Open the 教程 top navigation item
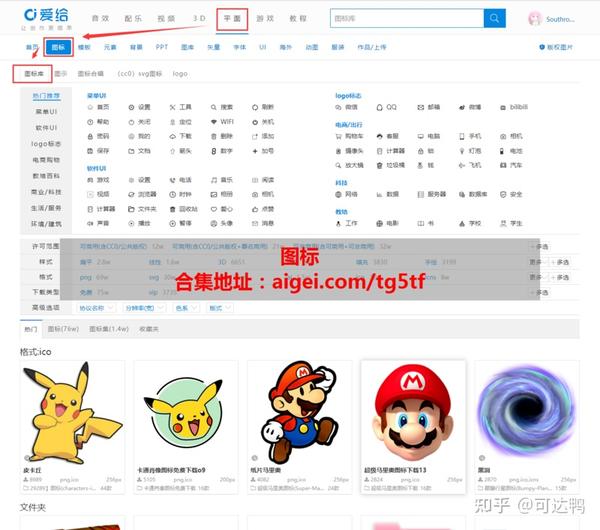Viewport: 600px width, 530px height. [298, 19]
